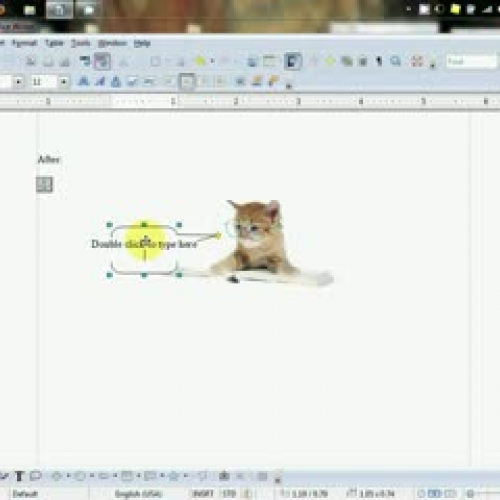Select the Callout shapes drawing tool
The image size is (500, 500).
point(150,476)
